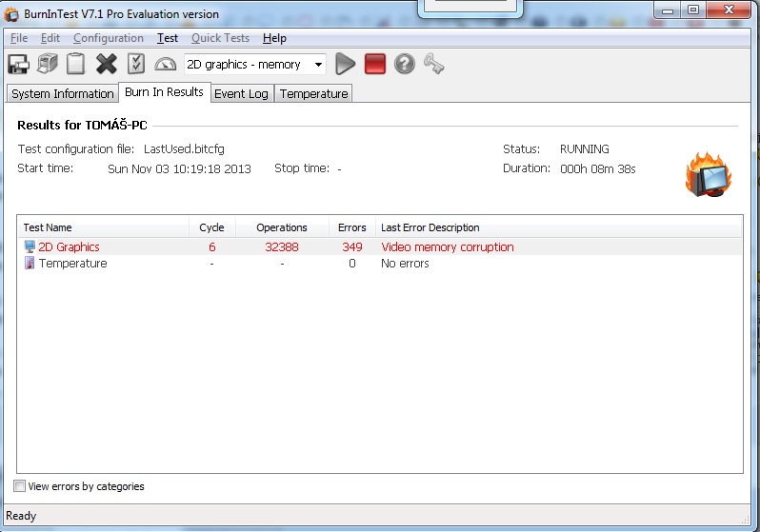Click the license key icon
The height and width of the screenshot is (532, 760).
point(433,64)
